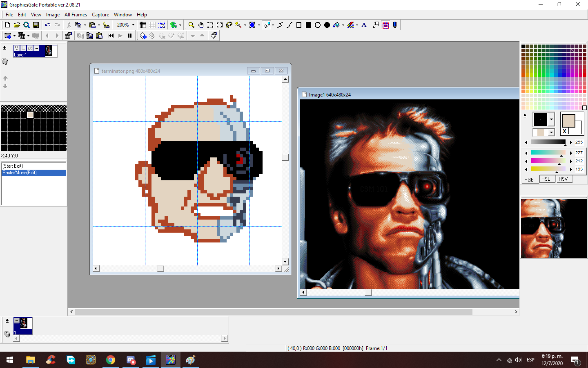Select the Hand pan tool
588x368 pixels.
pyautogui.click(x=200, y=25)
